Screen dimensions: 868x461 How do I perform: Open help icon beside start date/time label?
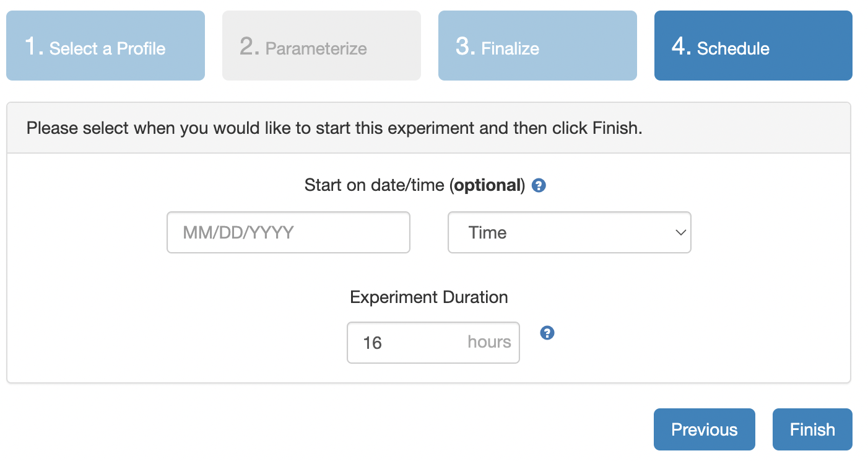point(539,185)
